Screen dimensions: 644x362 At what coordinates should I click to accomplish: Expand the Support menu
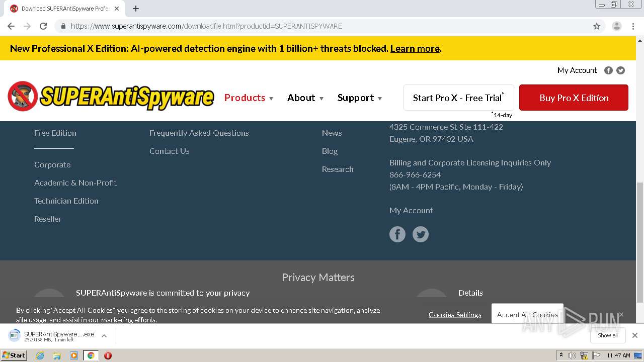360,98
